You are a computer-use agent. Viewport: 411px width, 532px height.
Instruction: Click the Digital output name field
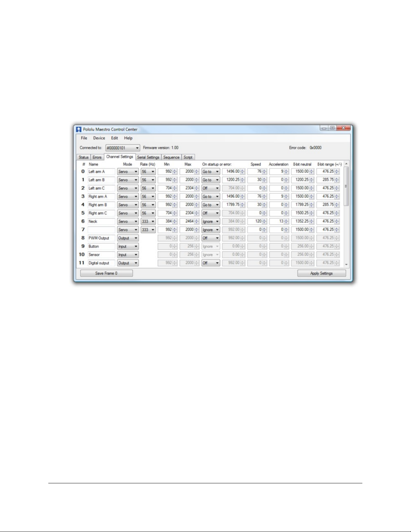101,263
